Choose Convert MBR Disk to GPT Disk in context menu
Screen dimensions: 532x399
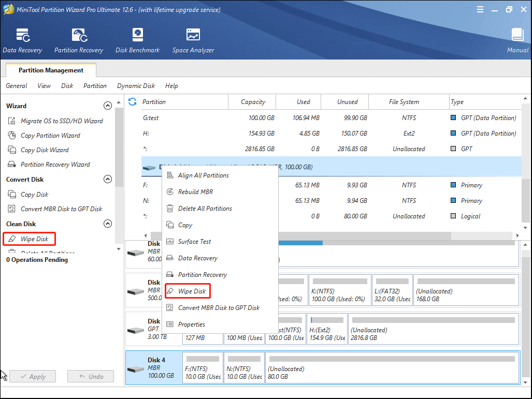(x=220, y=308)
